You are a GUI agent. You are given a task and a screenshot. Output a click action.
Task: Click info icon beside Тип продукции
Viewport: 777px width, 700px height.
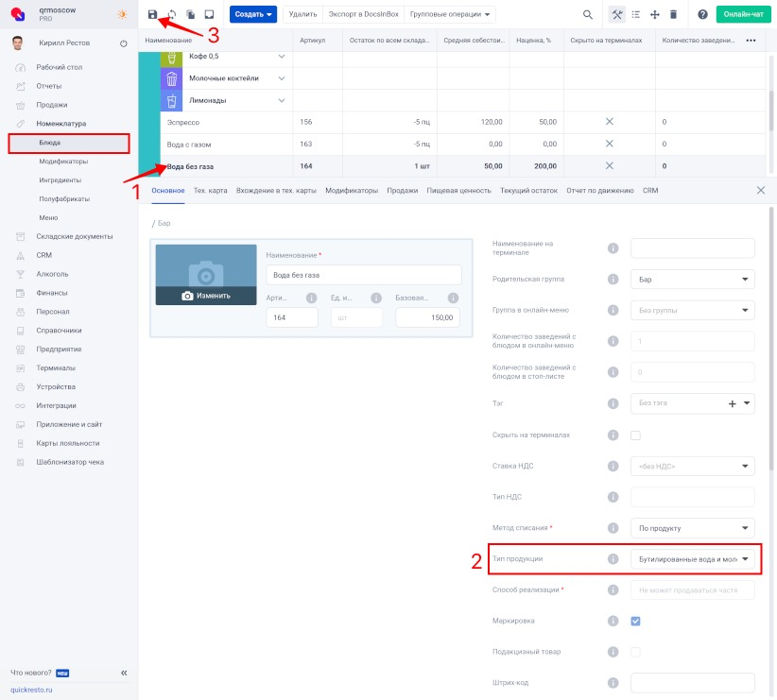[x=613, y=559]
